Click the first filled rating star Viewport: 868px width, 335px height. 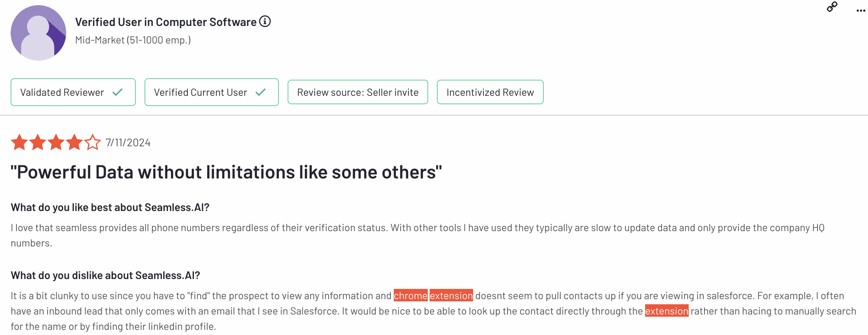coord(19,142)
